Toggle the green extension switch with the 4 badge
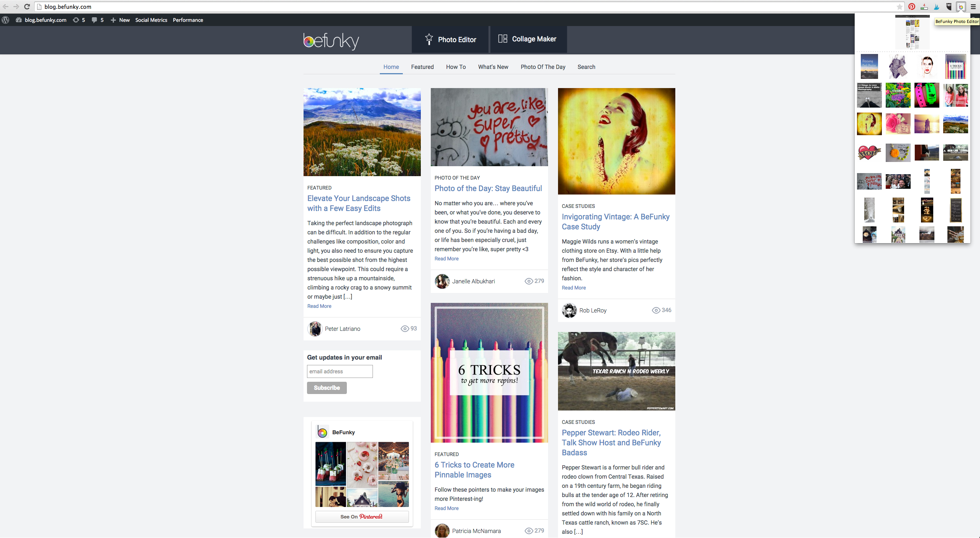980x538 pixels. click(x=924, y=7)
